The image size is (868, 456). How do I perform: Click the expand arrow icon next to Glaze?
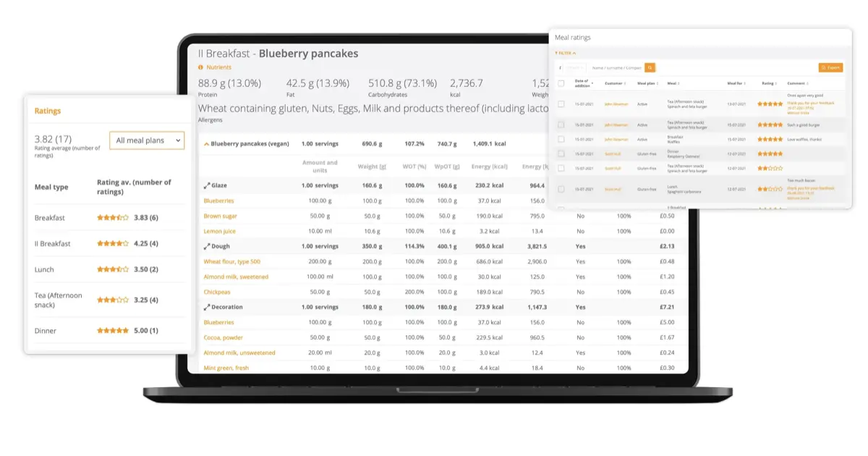point(208,185)
